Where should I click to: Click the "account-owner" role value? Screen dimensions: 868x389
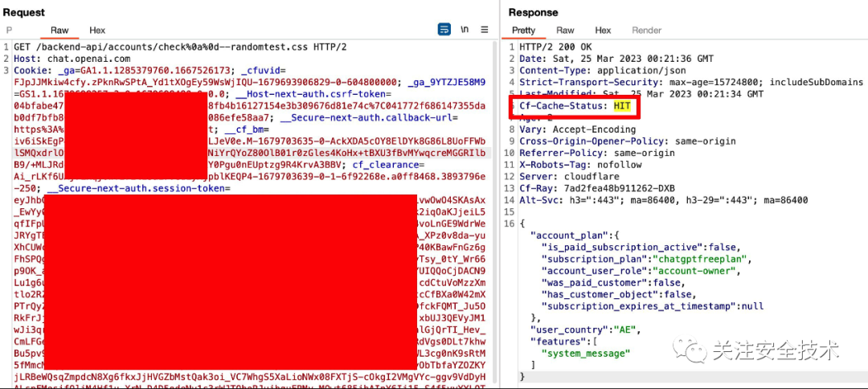pos(694,271)
